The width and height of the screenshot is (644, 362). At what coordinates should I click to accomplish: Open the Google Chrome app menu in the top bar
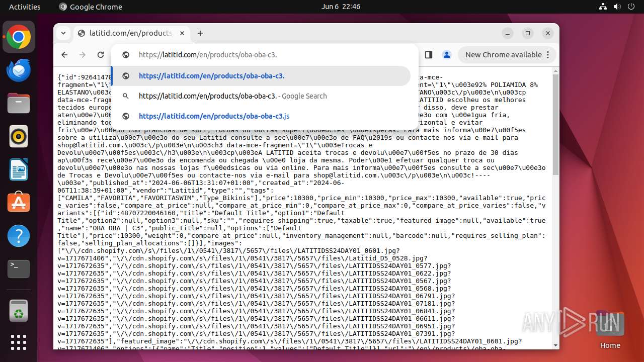[x=91, y=7]
